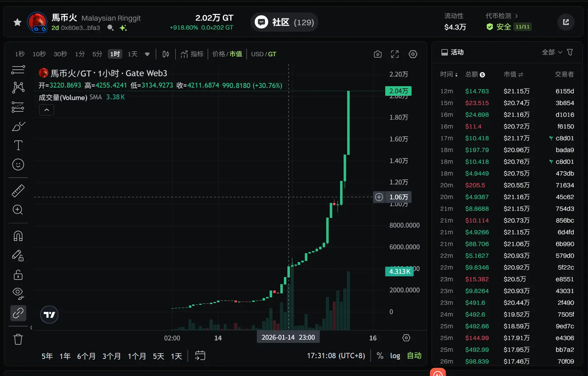The width and height of the screenshot is (588, 376).
Task: Select the Text annotation tool
Action: [x=18, y=145]
